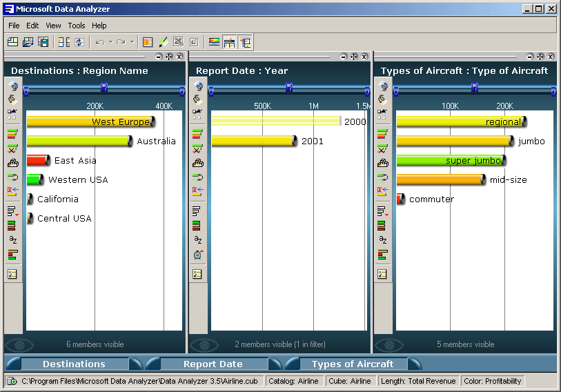Click Properties icon in Types of Aircraft pane

[x=383, y=274]
